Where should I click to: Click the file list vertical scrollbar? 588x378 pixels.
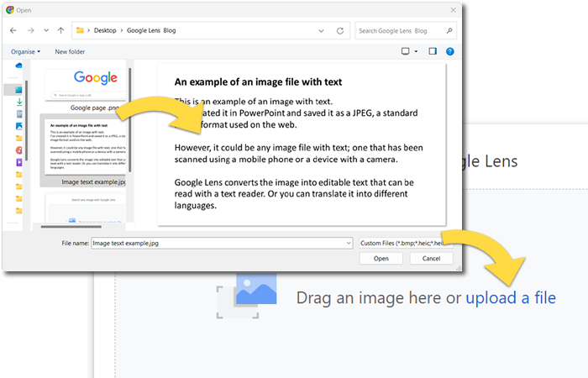click(x=129, y=120)
